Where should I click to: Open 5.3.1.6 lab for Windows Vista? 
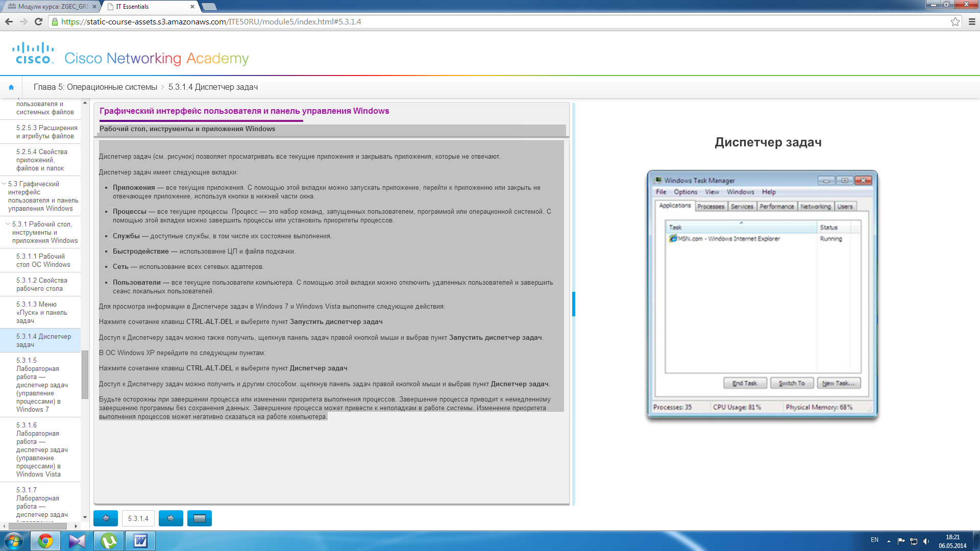click(40, 449)
